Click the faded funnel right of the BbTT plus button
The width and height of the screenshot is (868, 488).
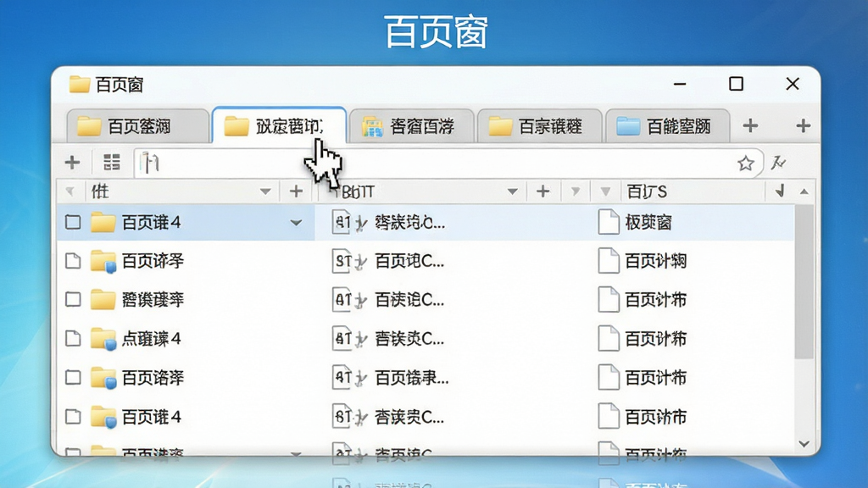576,191
